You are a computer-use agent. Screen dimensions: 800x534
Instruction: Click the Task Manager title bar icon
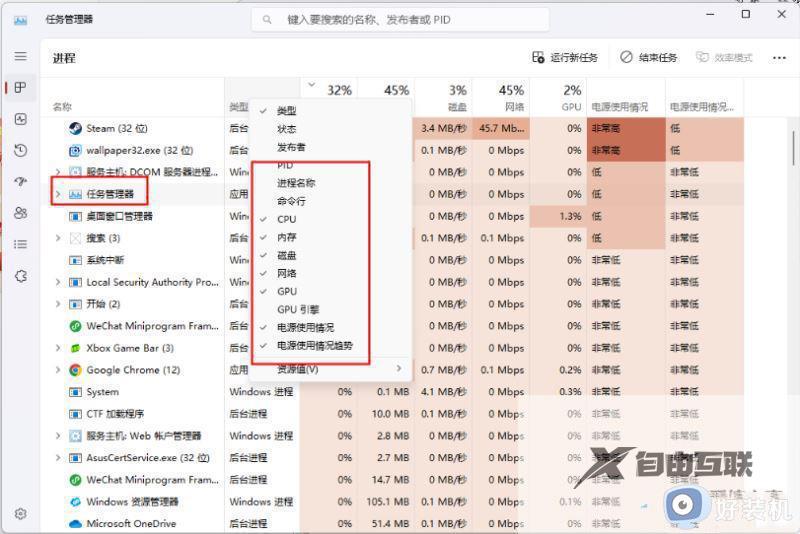[x=20, y=20]
